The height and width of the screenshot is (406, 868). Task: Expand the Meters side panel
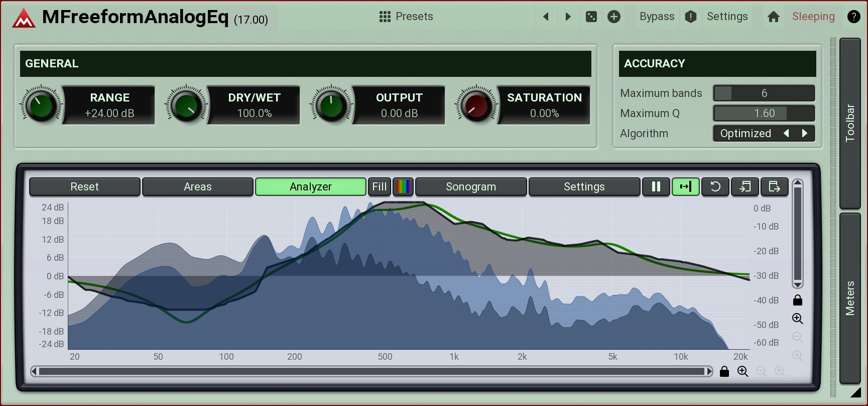[x=850, y=298]
